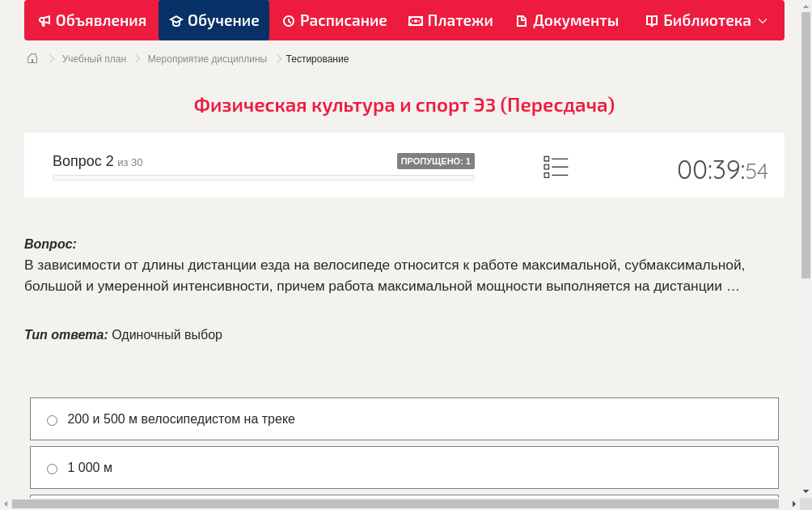
Task: Open Платежи from the top navigation
Action: tap(450, 20)
